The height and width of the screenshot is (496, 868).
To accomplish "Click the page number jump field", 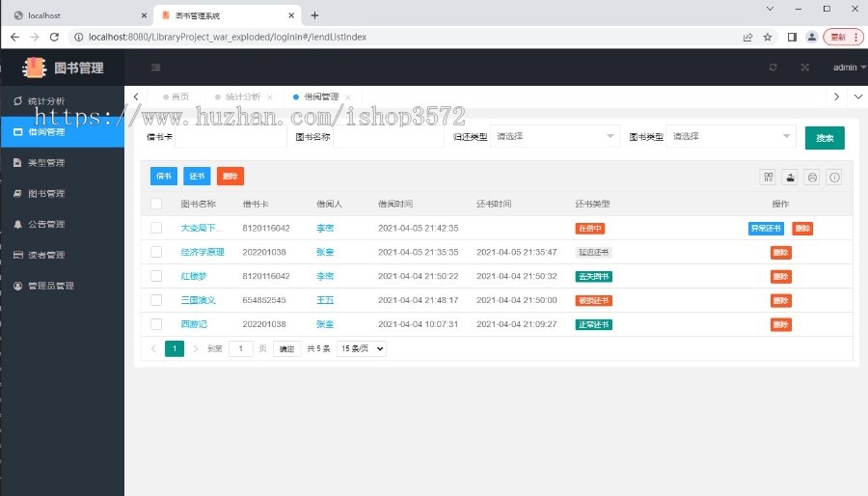I will (241, 348).
